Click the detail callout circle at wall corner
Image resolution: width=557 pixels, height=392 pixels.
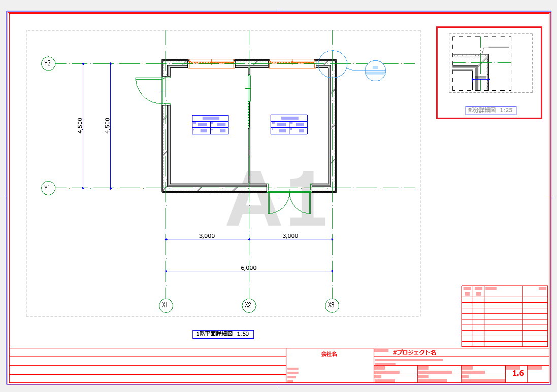click(x=333, y=64)
